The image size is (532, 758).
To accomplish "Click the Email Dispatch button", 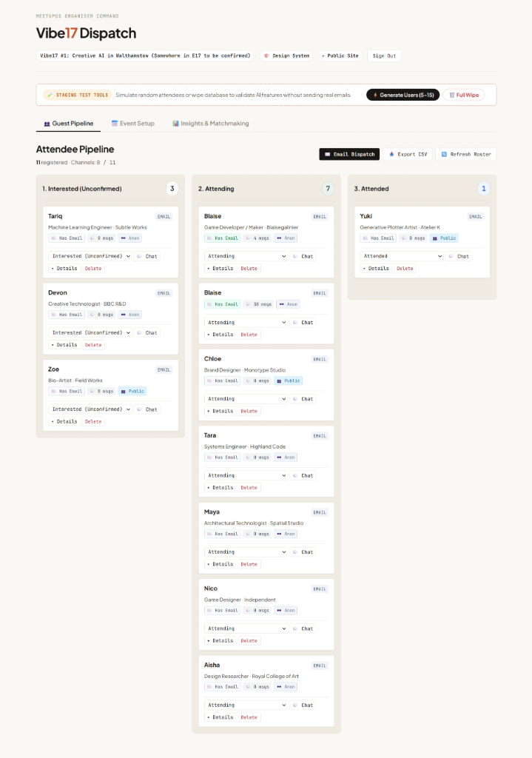I will click(349, 154).
